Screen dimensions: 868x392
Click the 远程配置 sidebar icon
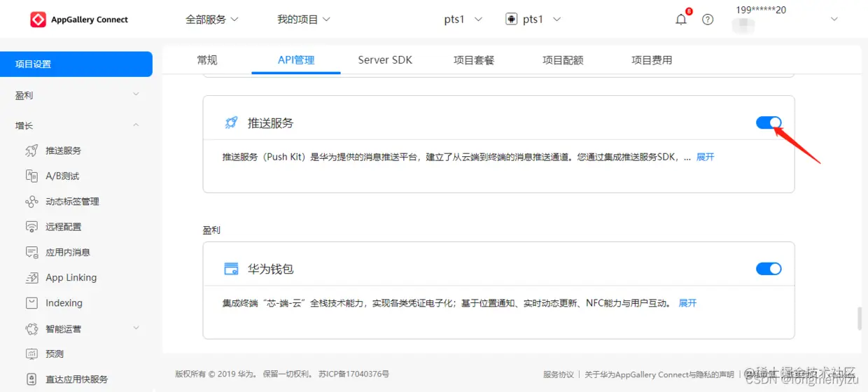(31, 227)
